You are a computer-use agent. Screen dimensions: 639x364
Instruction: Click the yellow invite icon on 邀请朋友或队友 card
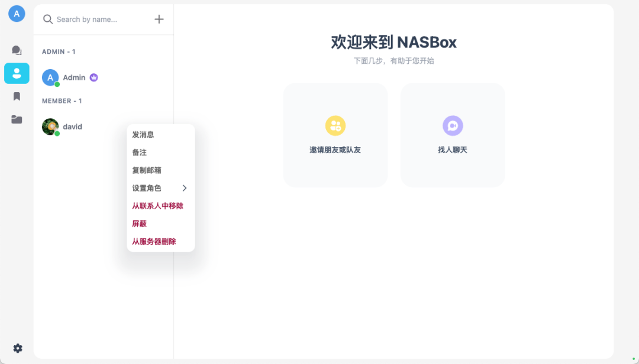pyautogui.click(x=335, y=126)
